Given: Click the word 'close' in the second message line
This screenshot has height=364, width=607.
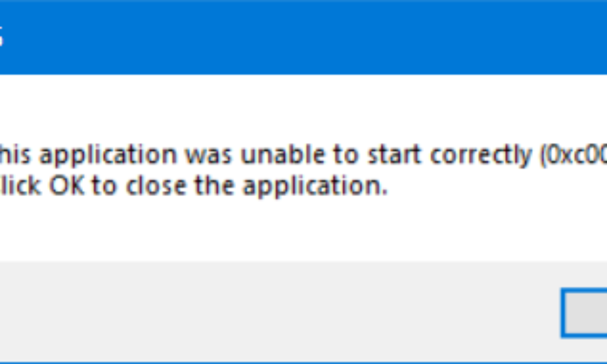Looking at the screenshot, I should [x=155, y=187].
